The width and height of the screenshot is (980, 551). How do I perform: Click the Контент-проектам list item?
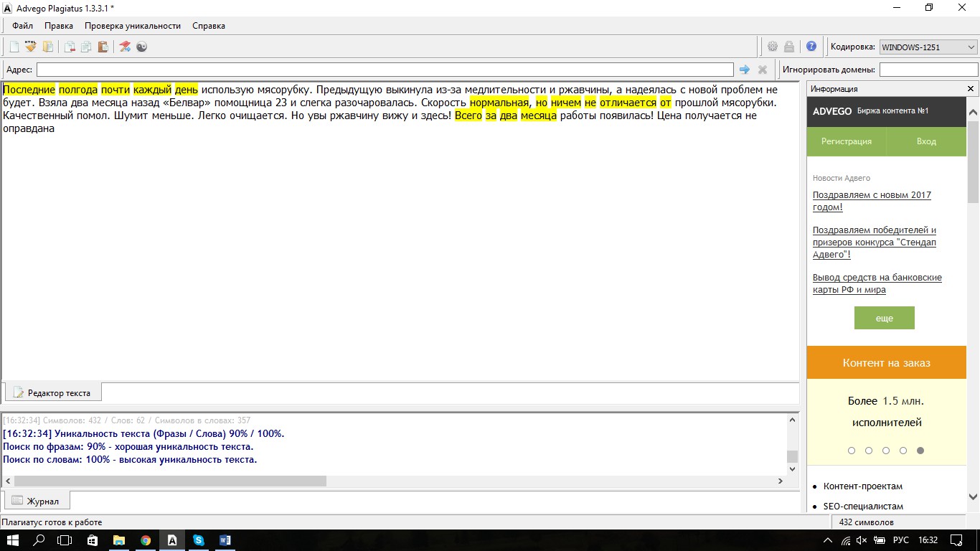pos(862,486)
